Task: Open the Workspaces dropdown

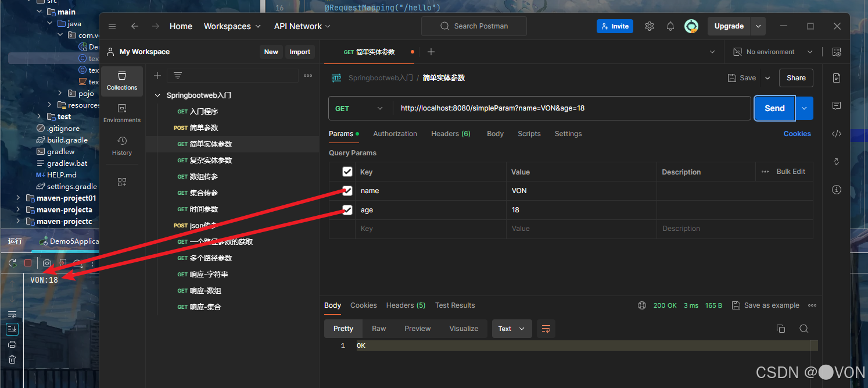Action: point(232,26)
